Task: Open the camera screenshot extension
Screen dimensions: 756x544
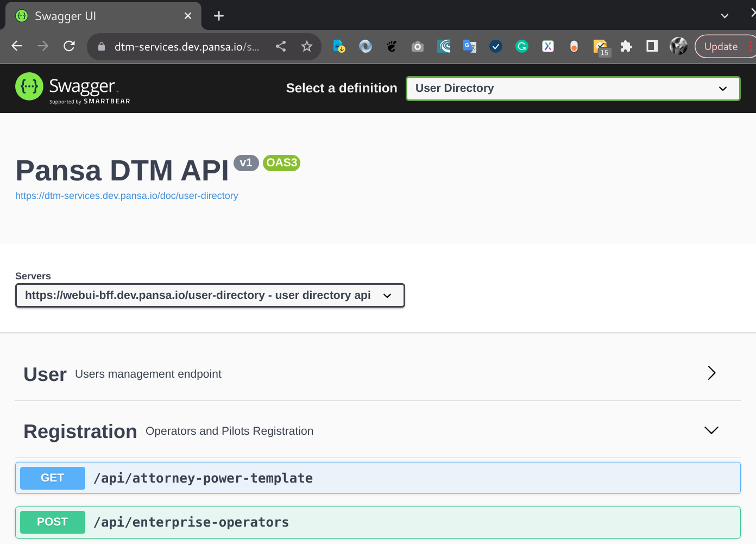Action: coord(418,46)
